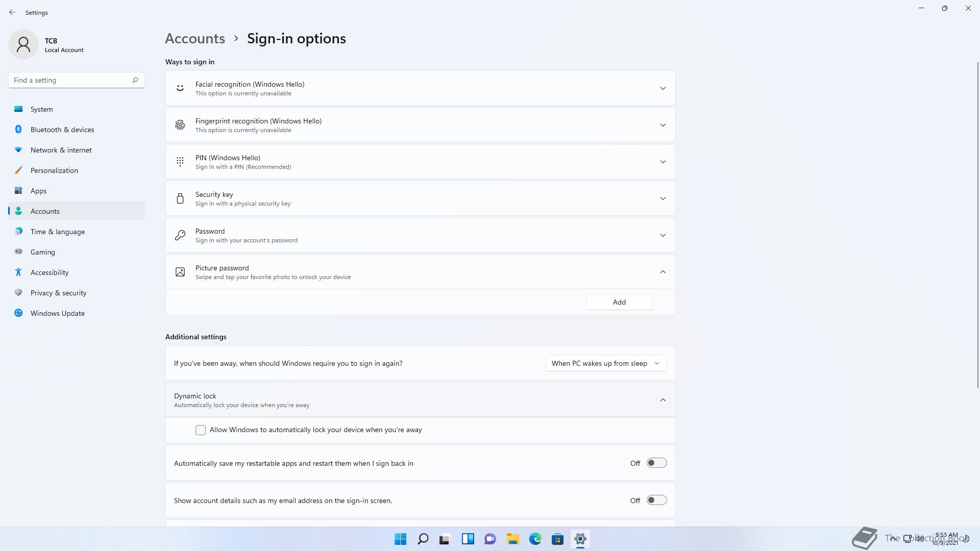The width and height of the screenshot is (980, 551).
Task: Expand the Password section chevron
Action: point(663,235)
